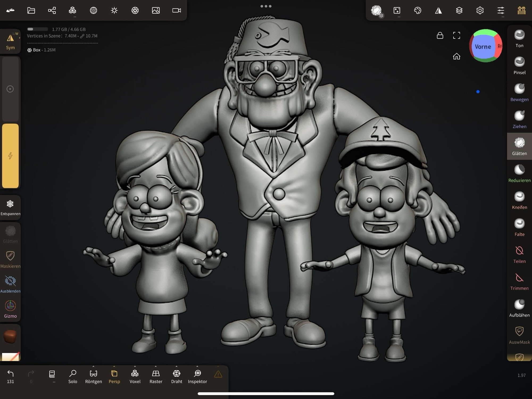Toggle Röntgen x-ray mode
This screenshot has height=399, width=532.
click(93, 377)
